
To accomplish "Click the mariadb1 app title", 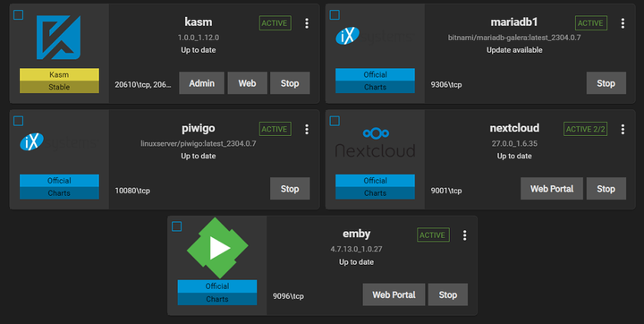I will [514, 22].
